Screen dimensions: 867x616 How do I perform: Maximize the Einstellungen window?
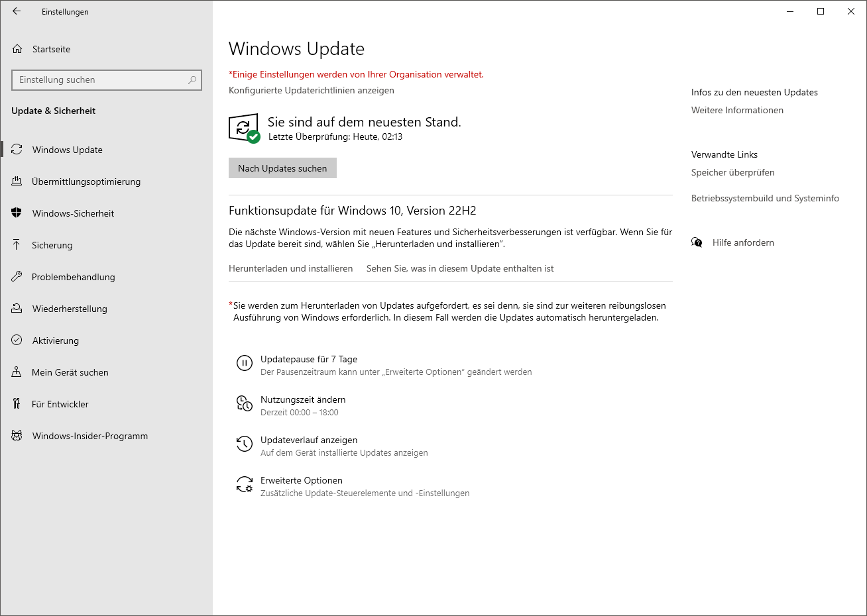[821, 11]
